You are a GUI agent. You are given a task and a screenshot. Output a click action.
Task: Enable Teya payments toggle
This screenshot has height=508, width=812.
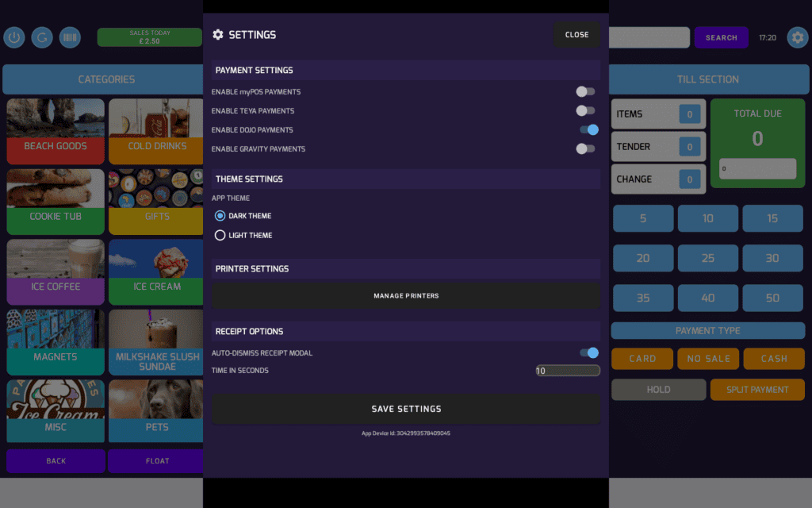point(586,110)
